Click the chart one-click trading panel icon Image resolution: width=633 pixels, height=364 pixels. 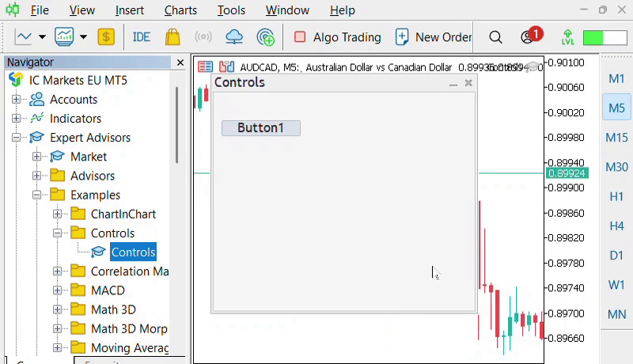pyautogui.click(x=205, y=66)
